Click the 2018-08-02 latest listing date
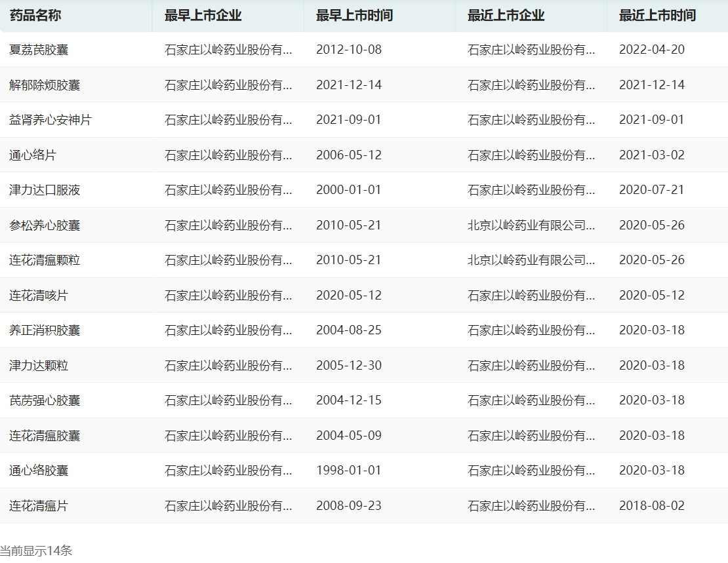This screenshot has height=563, width=728. (651, 506)
